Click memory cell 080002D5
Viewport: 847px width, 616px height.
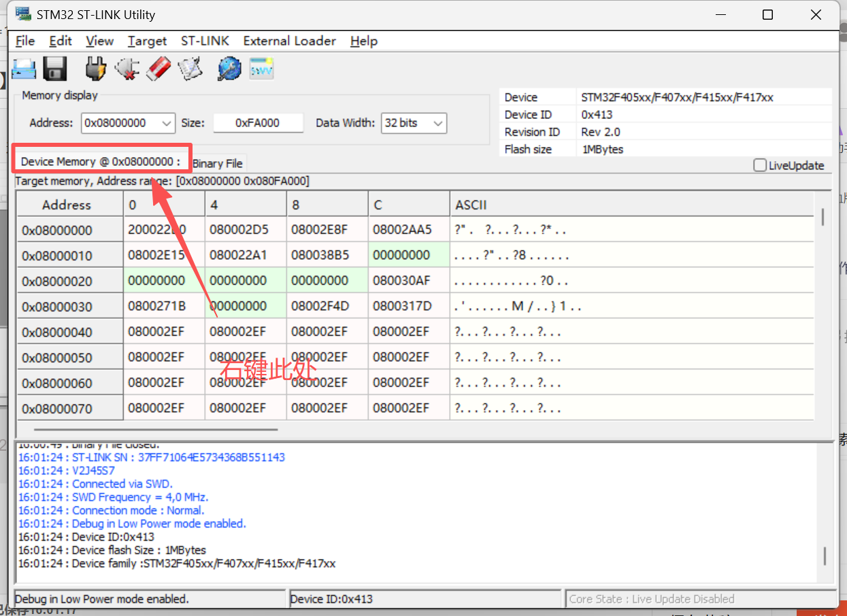(246, 230)
